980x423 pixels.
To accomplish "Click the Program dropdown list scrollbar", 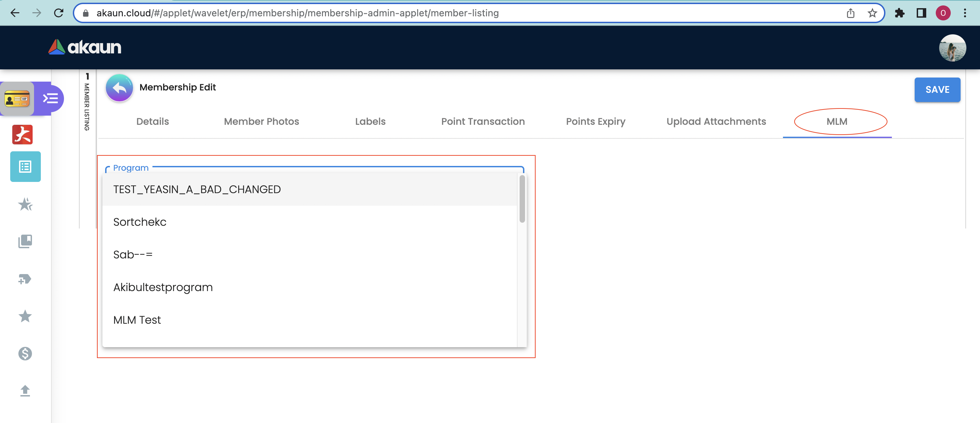I will [522, 199].
